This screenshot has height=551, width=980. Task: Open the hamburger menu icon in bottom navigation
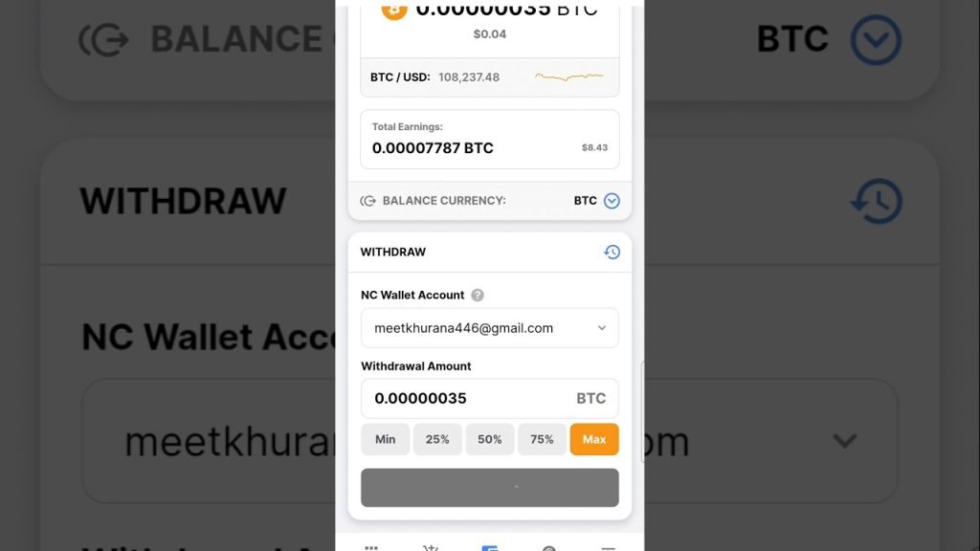click(608, 548)
